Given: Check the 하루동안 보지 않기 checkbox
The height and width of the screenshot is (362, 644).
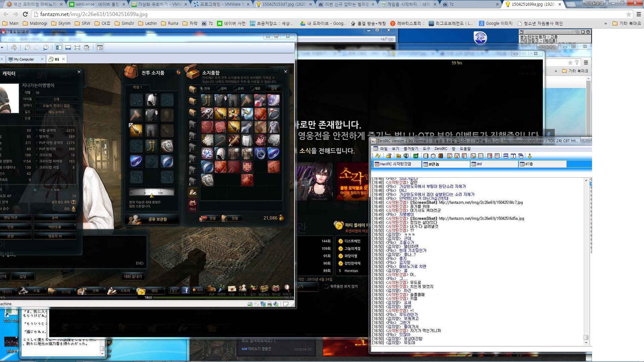Looking at the screenshot, I should (326, 286).
